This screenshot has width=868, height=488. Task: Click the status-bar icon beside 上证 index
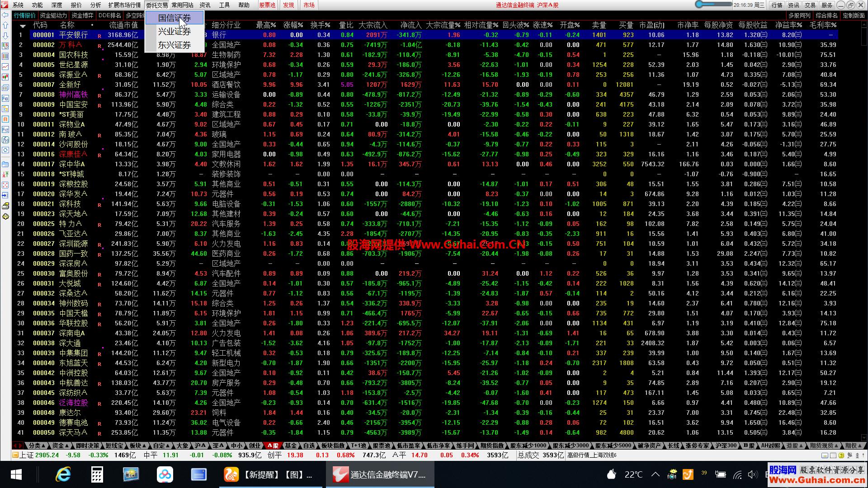pyautogui.click(x=15, y=455)
